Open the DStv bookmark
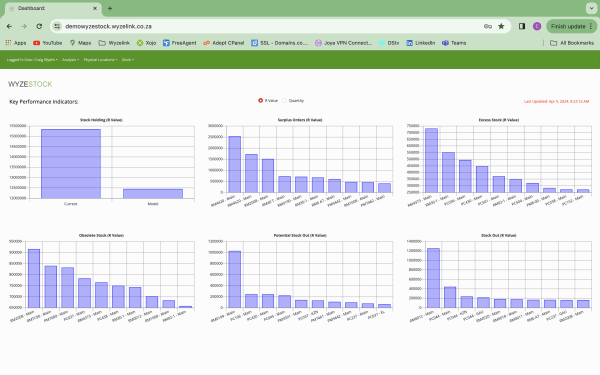 tap(389, 43)
